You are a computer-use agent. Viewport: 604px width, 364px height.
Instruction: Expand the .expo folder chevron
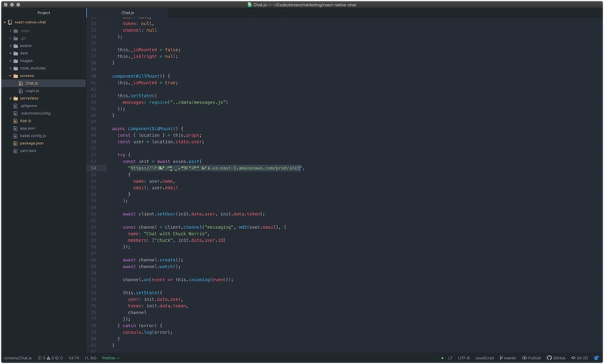tap(11, 31)
